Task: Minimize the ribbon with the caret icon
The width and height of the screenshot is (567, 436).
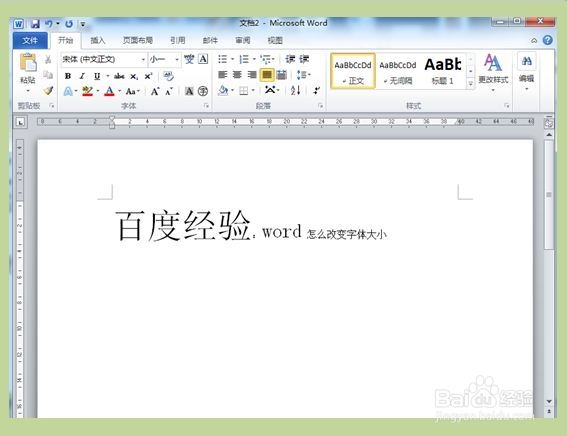Action: [534, 40]
